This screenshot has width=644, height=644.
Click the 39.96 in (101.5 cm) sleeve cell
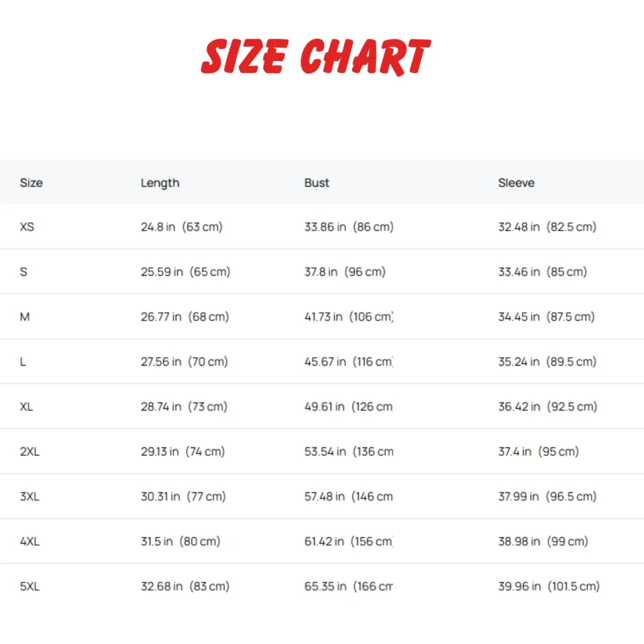tap(549, 586)
